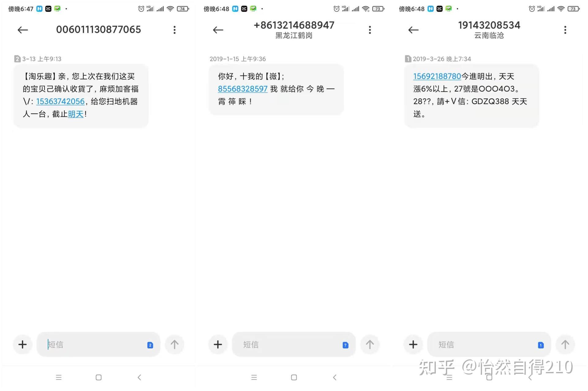Tap timestamp 2019-1-15 上午9:36
Viewport: 588px width, 391px height.
238,59
